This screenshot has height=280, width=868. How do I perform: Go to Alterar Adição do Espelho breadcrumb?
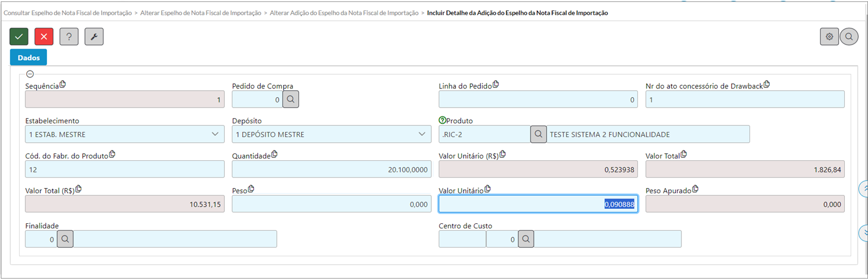pos(344,12)
